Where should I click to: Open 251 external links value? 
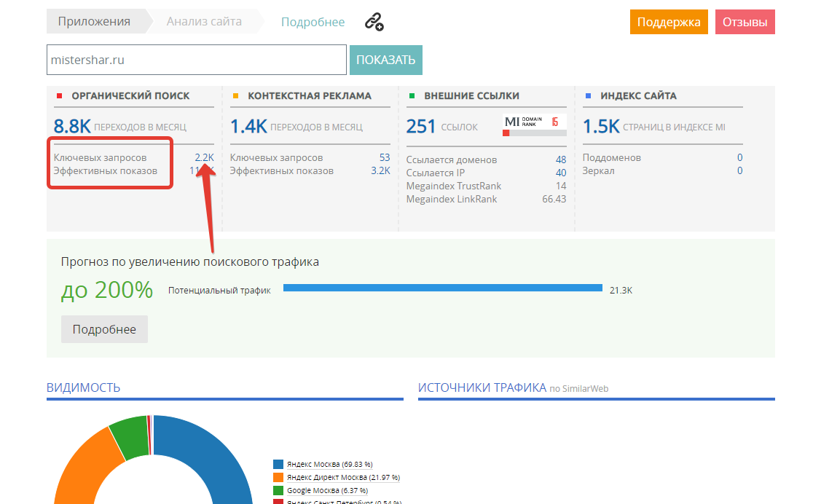coord(421,126)
